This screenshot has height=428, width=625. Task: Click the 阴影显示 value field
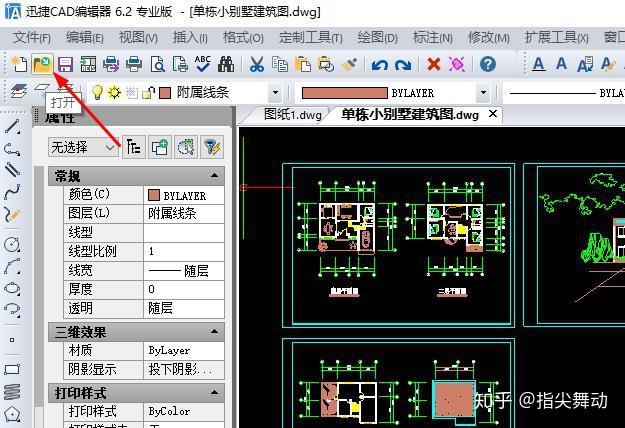[x=184, y=370]
